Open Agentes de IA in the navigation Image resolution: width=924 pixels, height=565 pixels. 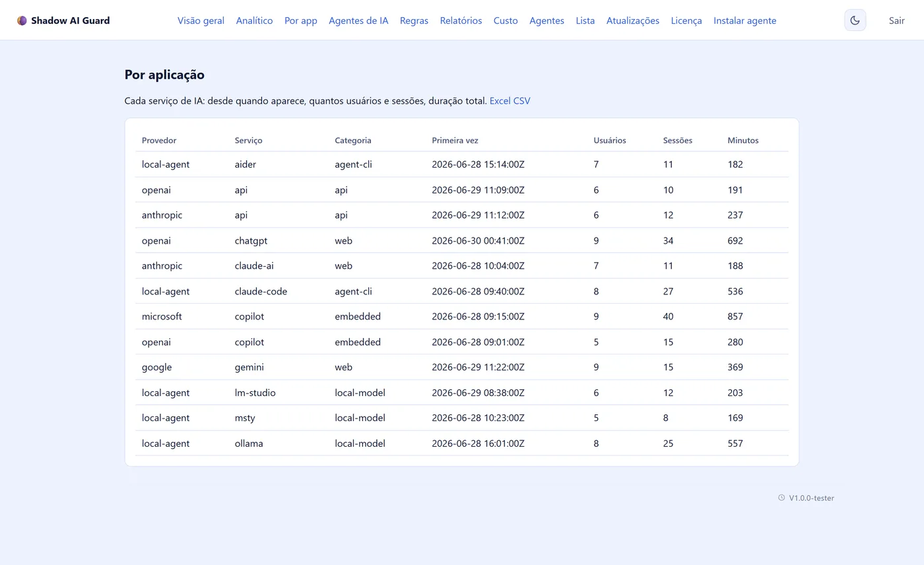[358, 20]
